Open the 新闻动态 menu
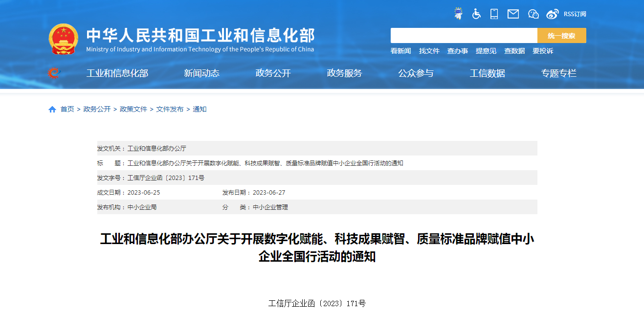Viewport: 644px width, 314px height. point(201,73)
